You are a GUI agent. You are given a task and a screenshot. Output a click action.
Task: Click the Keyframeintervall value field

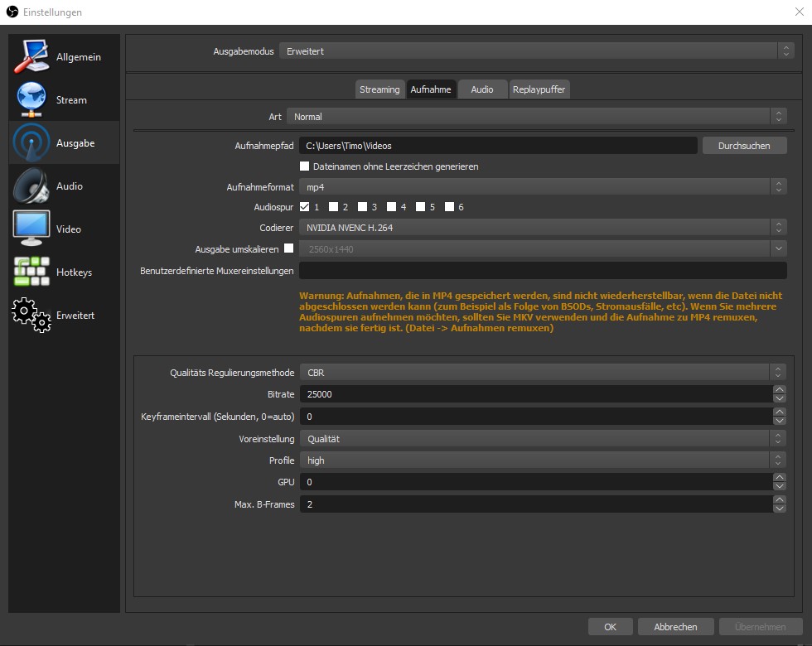coord(537,416)
